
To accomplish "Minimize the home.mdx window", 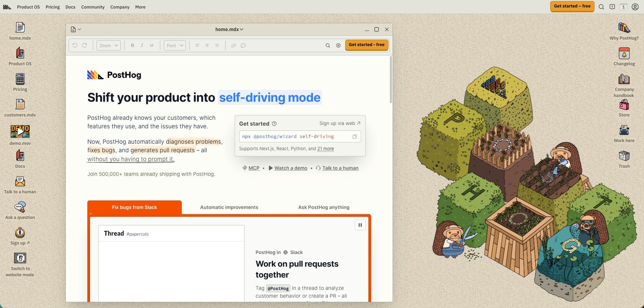I will pos(367,29).
